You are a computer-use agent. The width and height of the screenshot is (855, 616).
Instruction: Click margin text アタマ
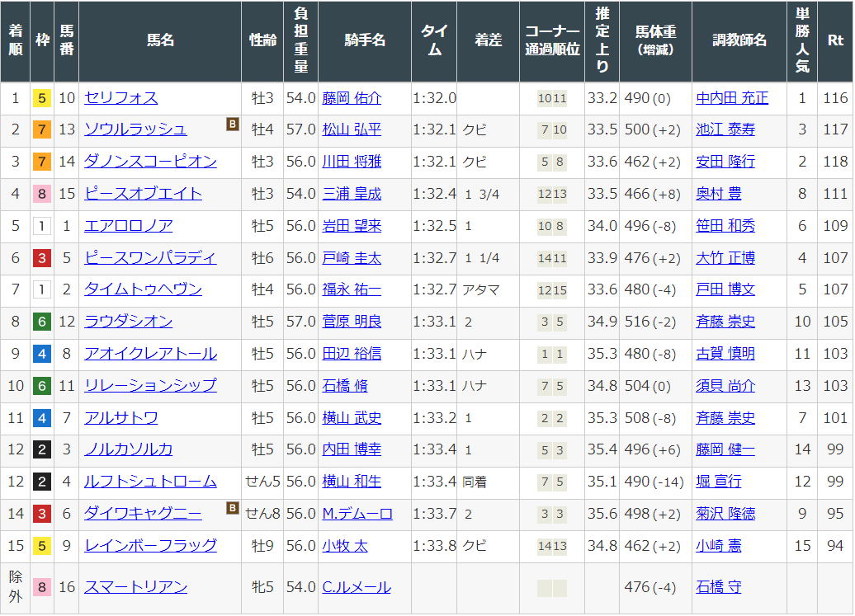pyautogui.click(x=481, y=289)
